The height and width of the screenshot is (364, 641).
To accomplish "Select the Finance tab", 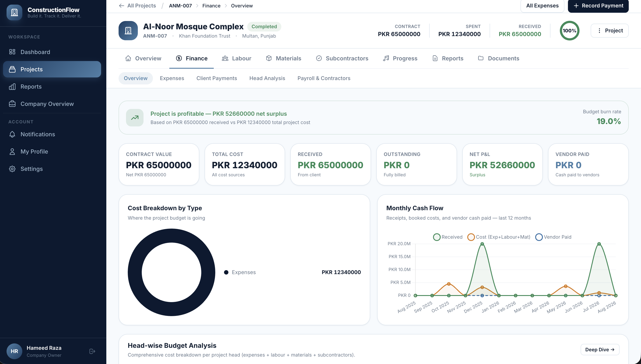I will coord(191,58).
